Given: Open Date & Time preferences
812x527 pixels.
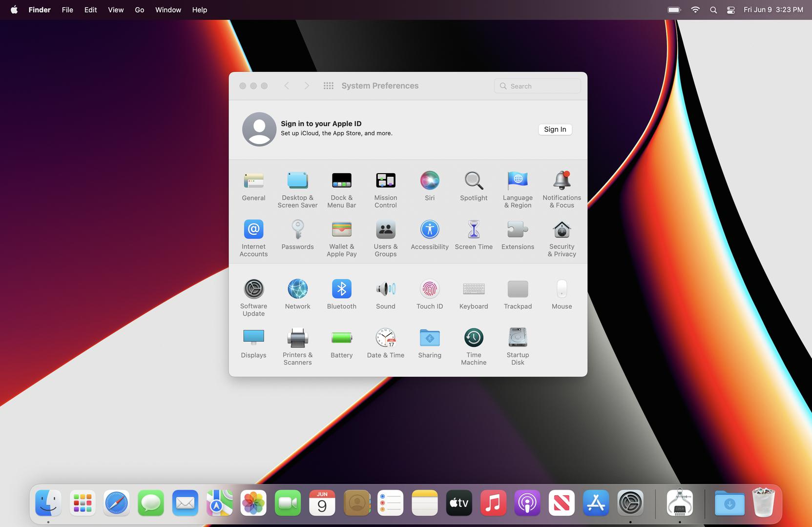Looking at the screenshot, I should point(385,344).
